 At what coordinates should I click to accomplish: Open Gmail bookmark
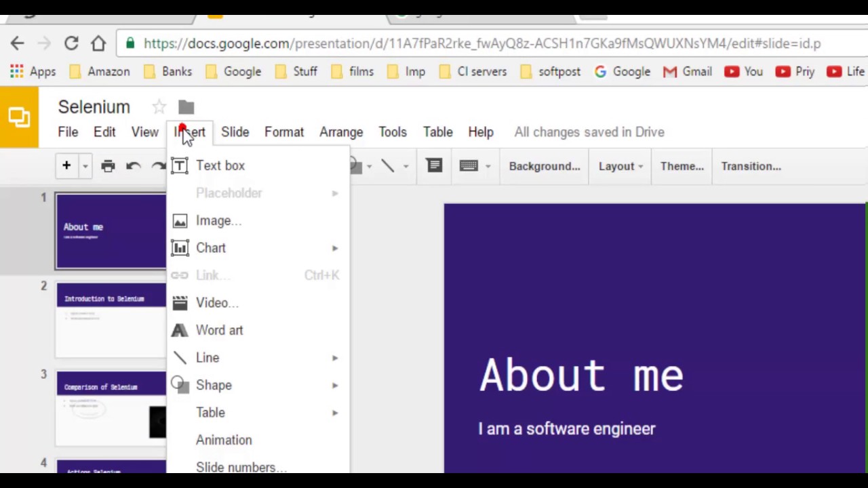click(x=687, y=71)
